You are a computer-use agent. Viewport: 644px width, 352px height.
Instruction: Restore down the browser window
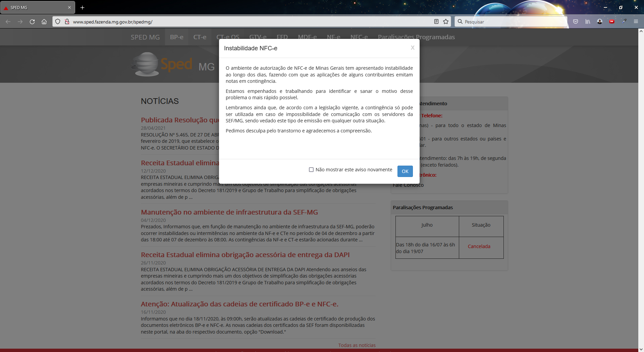(621, 7)
